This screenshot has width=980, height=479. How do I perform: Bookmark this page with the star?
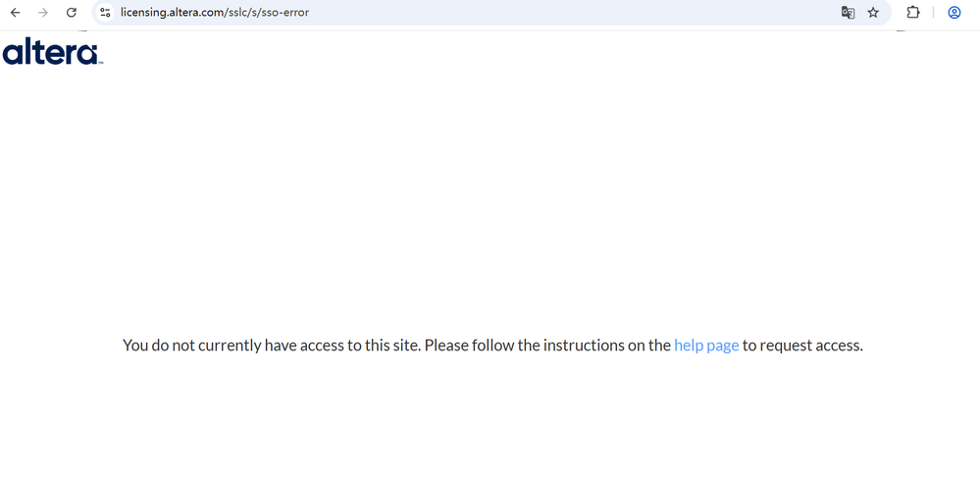[x=873, y=13]
